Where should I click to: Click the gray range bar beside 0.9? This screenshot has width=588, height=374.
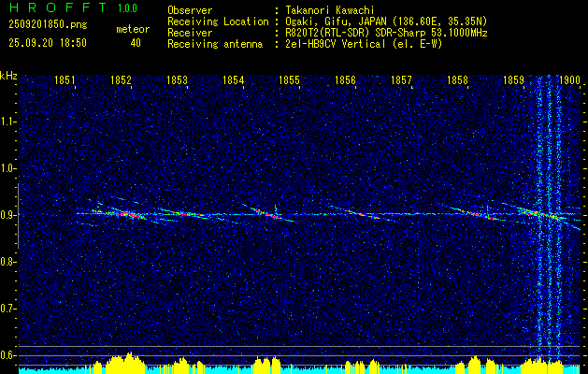[18, 216]
